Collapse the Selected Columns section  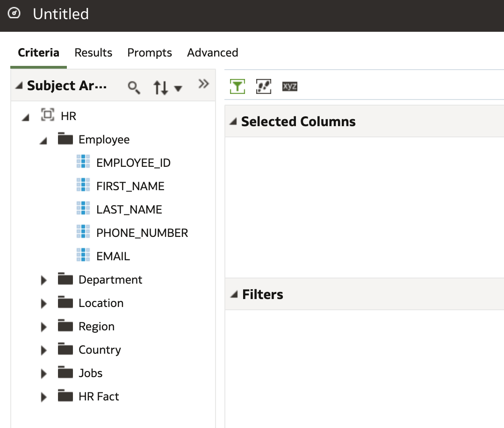click(x=233, y=122)
